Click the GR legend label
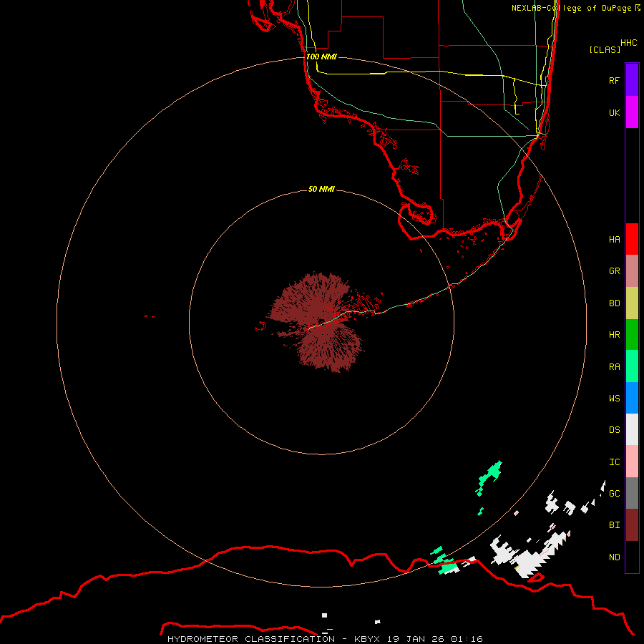Viewport: 644px width, 644px height. point(614,271)
